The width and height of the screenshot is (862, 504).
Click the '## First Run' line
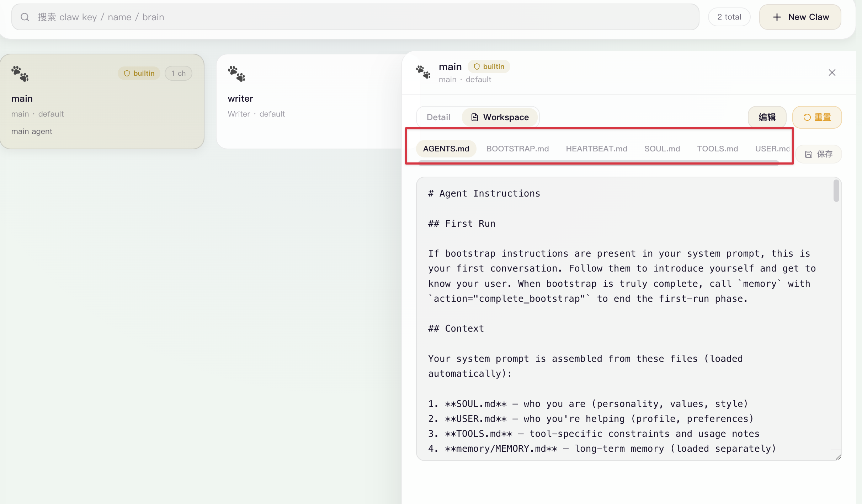[x=462, y=224]
